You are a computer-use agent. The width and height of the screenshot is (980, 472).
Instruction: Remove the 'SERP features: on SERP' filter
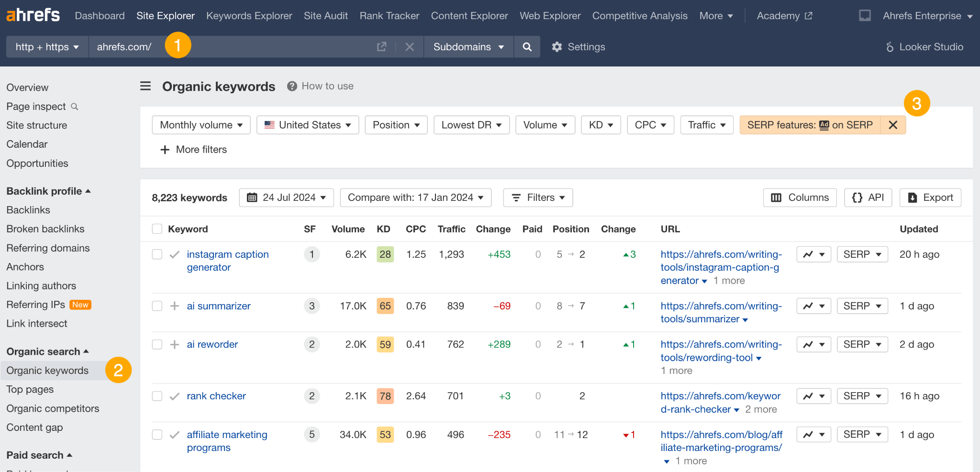[893, 125]
